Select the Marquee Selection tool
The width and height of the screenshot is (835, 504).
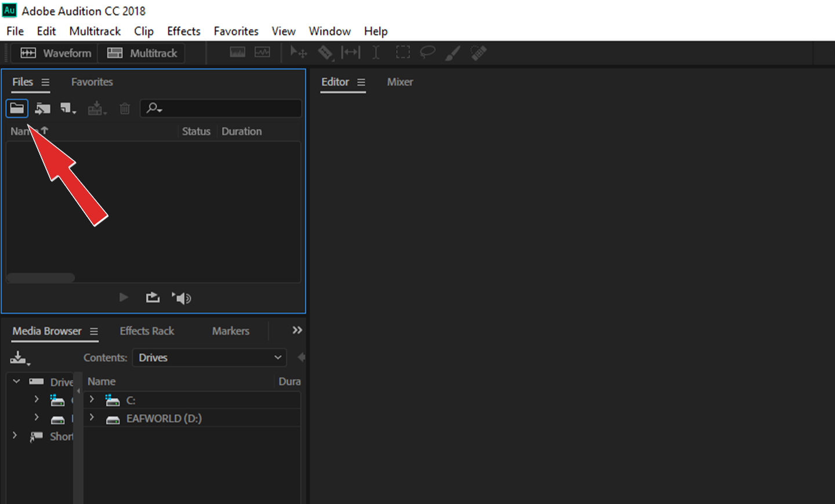402,53
